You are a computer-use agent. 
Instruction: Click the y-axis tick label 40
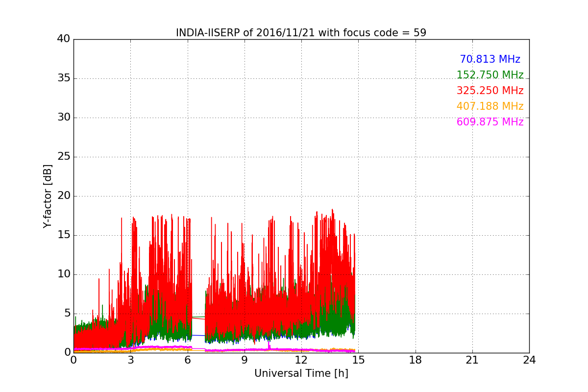(64, 39)
